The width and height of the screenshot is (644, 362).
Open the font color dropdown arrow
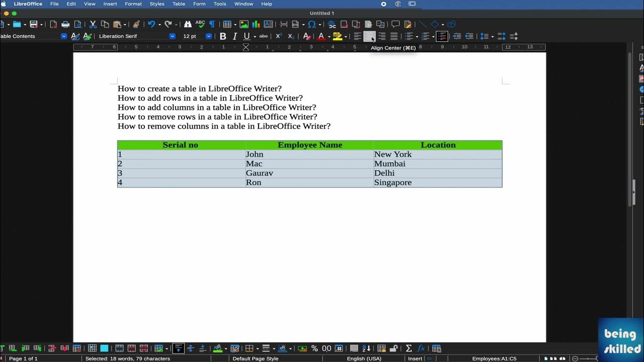[329, 36]
